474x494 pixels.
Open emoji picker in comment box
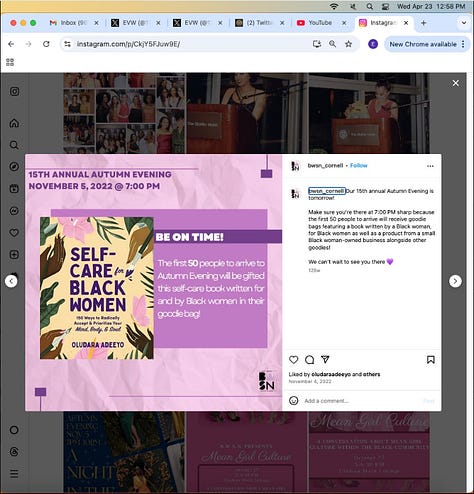(x=294, y=400)
